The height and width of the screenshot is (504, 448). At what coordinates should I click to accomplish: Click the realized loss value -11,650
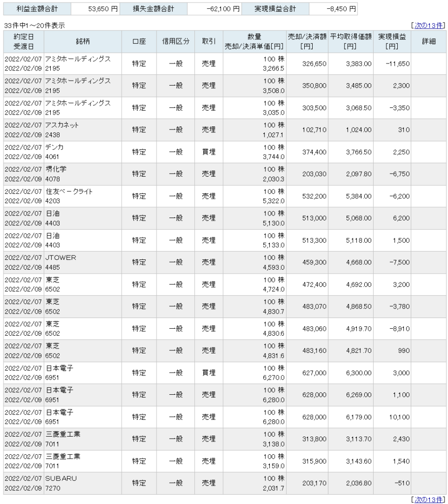tap(397, 64)
